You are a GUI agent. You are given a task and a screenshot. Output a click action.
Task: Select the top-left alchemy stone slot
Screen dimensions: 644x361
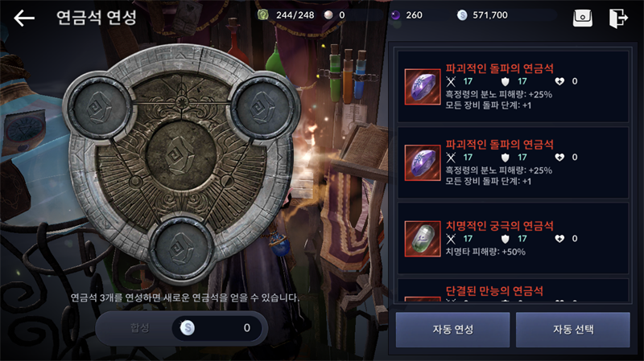pos(98,109)
